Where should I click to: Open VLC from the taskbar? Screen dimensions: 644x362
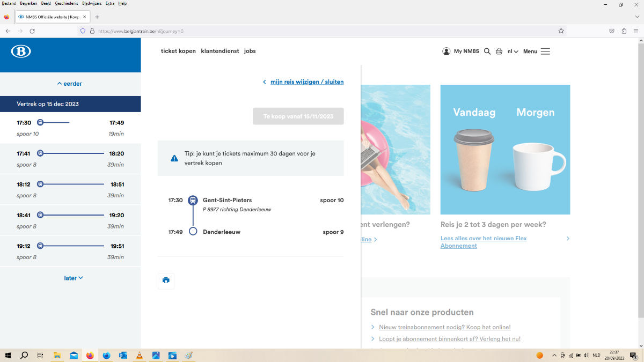click(x=140, y=356)
